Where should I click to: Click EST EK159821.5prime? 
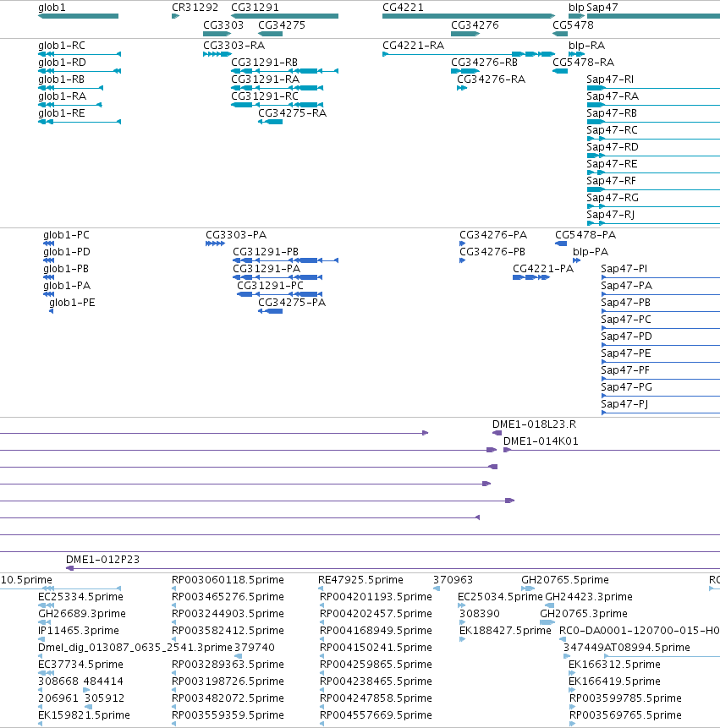[x=84, y=715]
